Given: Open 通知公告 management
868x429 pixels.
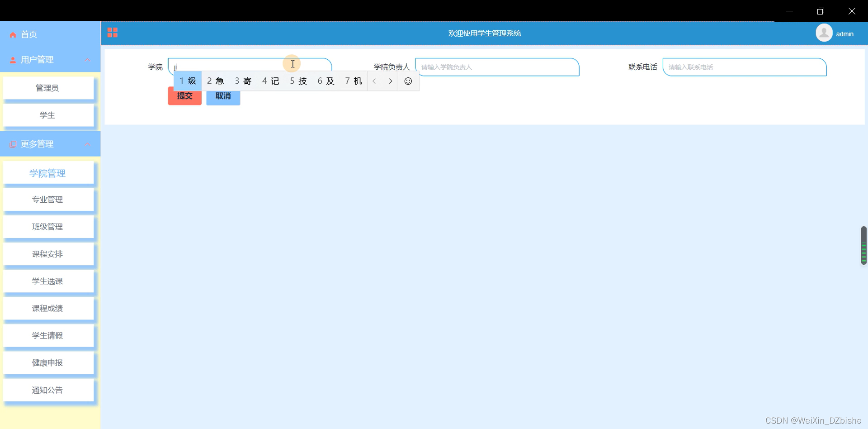Looking at the screenshot, I should coord(48,390).
